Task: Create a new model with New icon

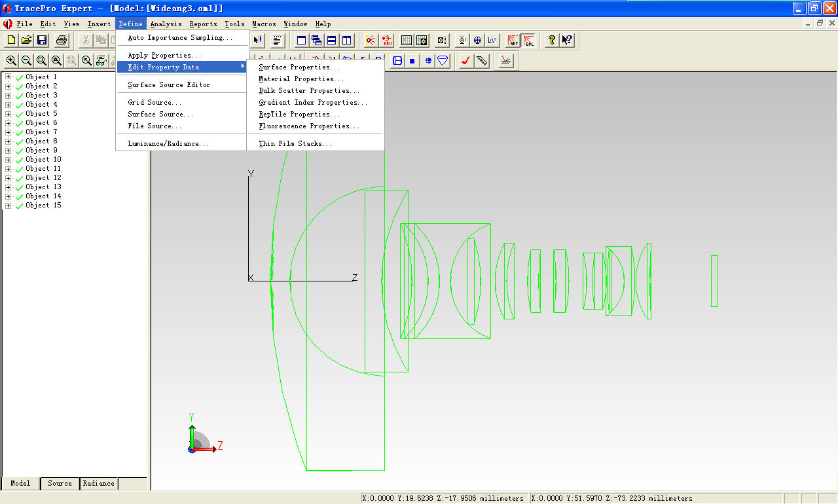Action: pos(11,40)
